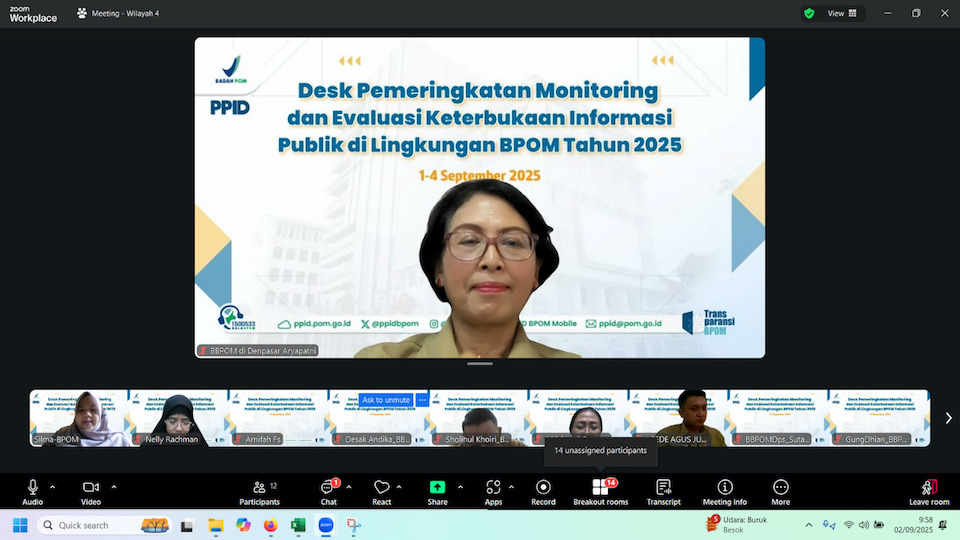Image resolution: width=960 pixels, height=540 pixels.
Task: Click 14 unassigned participants tooltip
Action: (600, 451)
